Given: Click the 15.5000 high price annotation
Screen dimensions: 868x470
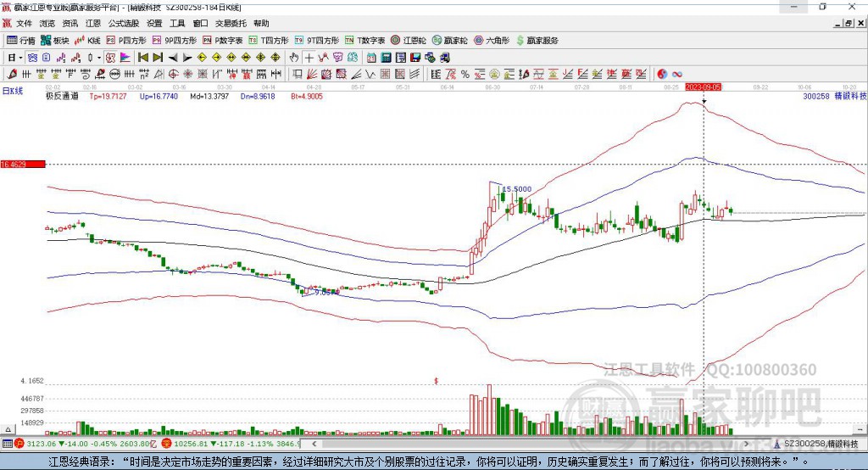Looking at the screenshot, I should 516,189.
